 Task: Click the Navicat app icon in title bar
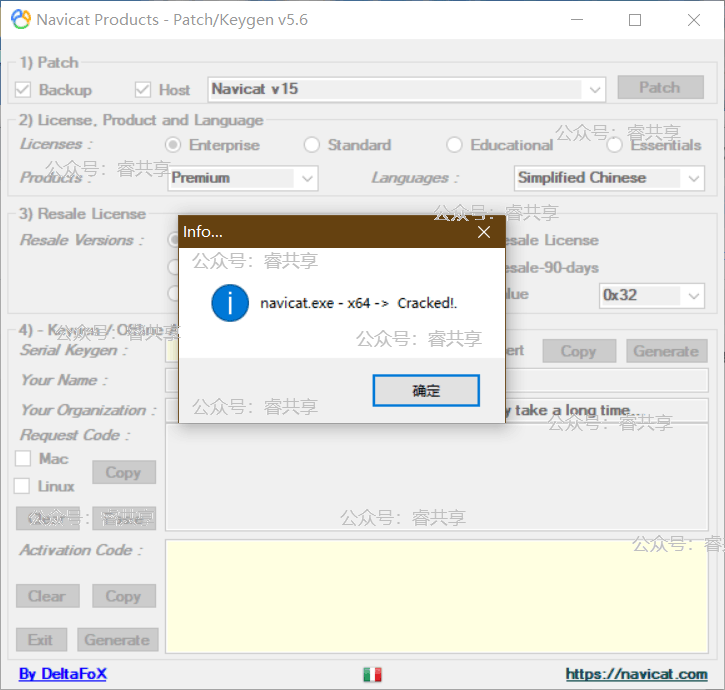coord(20,20)
